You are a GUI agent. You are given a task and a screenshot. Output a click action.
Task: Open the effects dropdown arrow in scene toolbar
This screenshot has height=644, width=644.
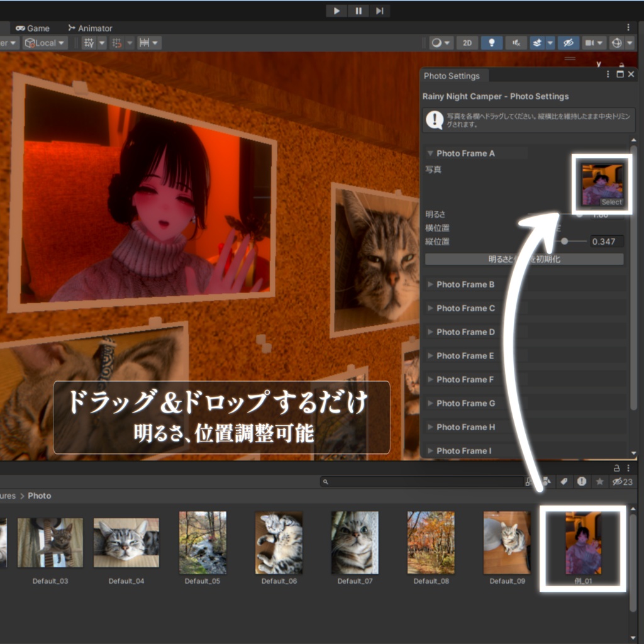(550, 43)
